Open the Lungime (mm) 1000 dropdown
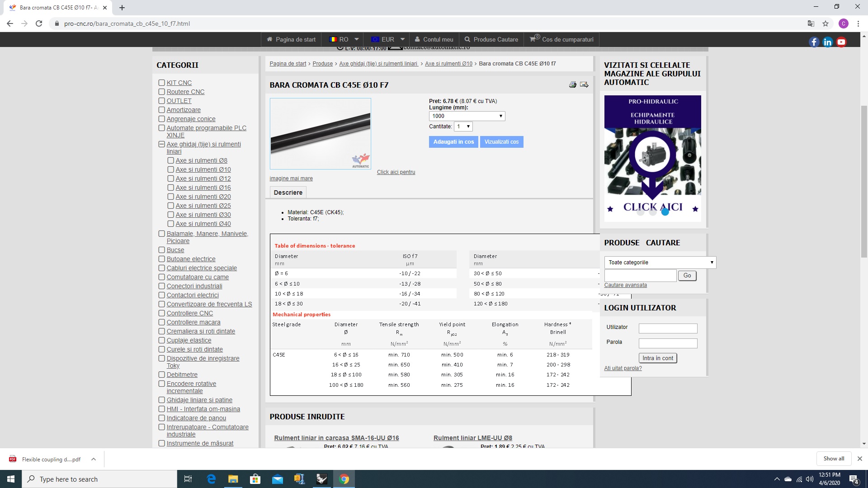868x488 pixels. click(467, 116)
